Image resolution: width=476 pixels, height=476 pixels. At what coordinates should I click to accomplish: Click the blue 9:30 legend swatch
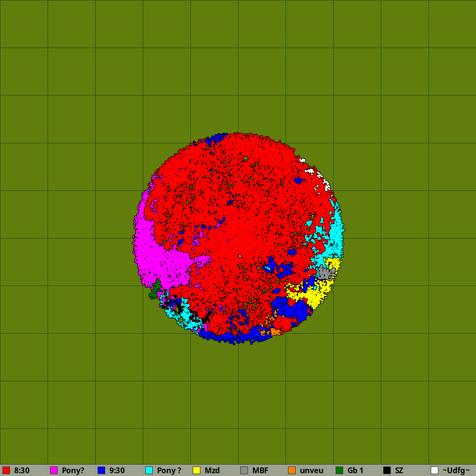click(x=101, y=470)
